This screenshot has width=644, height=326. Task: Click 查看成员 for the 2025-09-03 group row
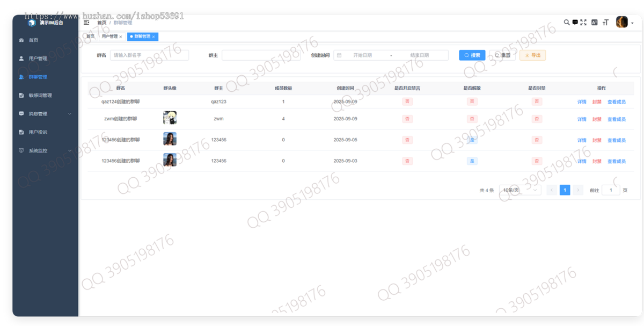pyautogui.click(x=617, y=161)
